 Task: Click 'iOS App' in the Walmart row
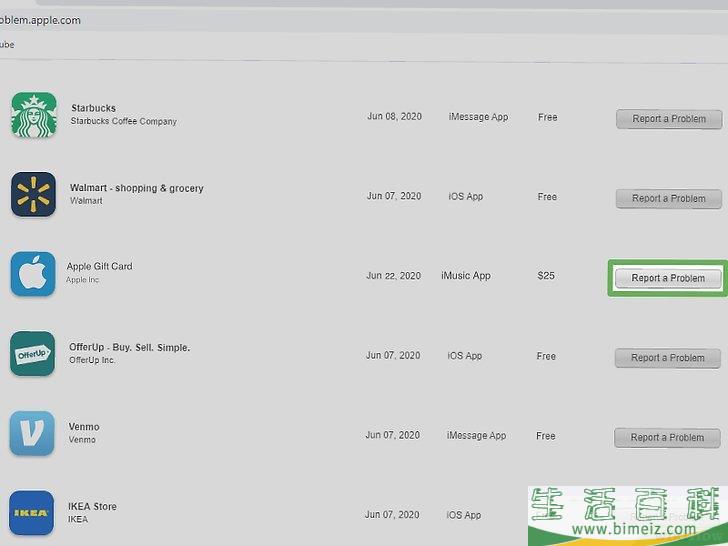coord(466,196)
